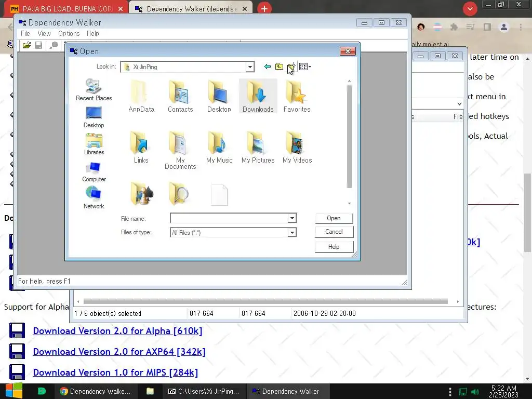Switch to the Dependency Walker browser tab
Image resolution: width=532 pixels, height=399 pixels.
(191, 9)
